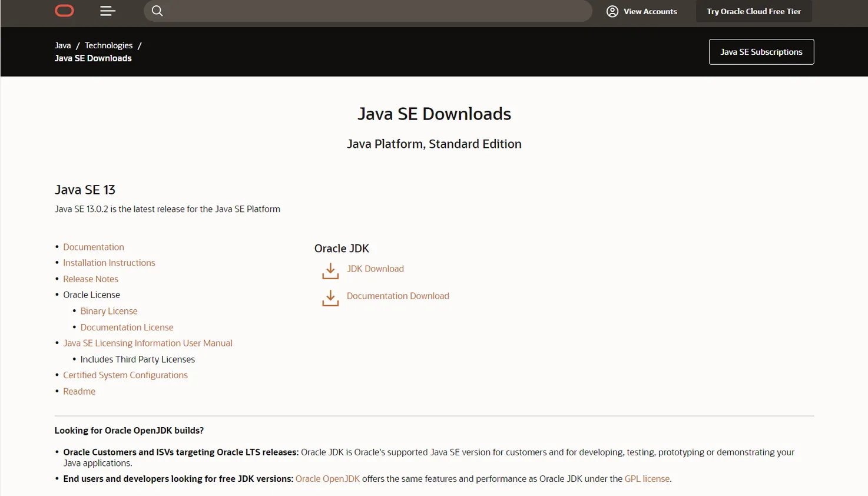Click Looking for Oracle OpenJDK builds heading
Viewport: 868px width, 496px height.
pyautogui.click(x=129, y=431)
